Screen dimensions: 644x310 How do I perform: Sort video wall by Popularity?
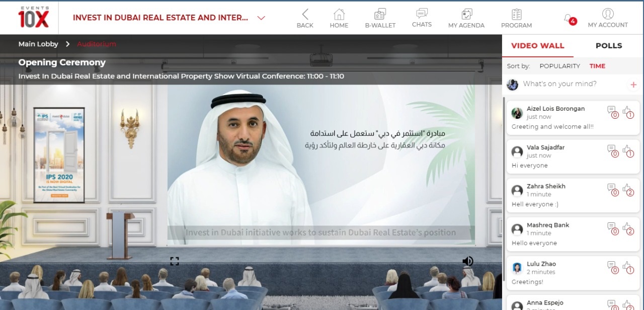559,66
